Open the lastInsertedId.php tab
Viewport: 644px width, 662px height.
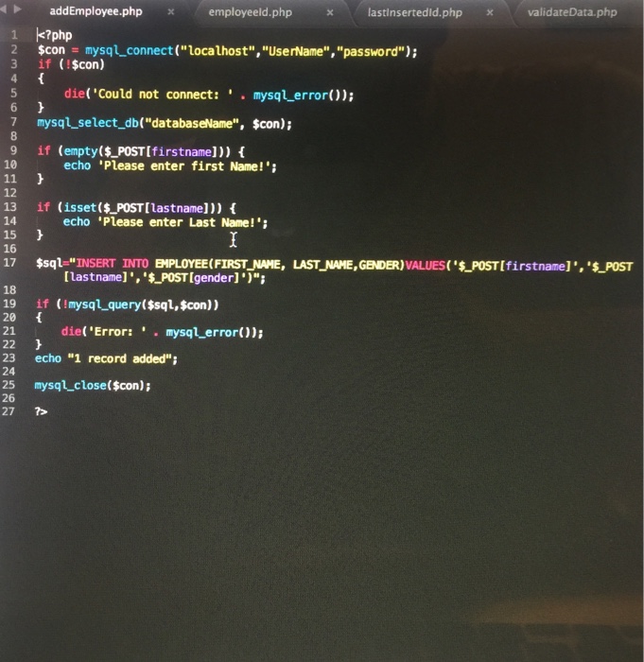tap(415, 12)
